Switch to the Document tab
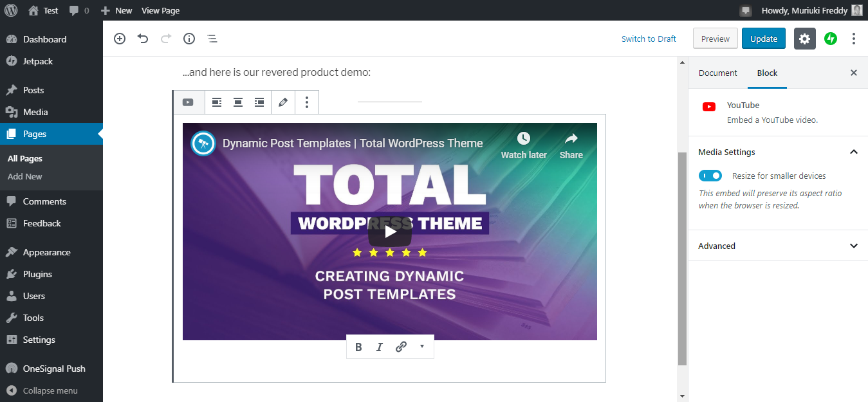Screen dimensions: 868x402 717,73
